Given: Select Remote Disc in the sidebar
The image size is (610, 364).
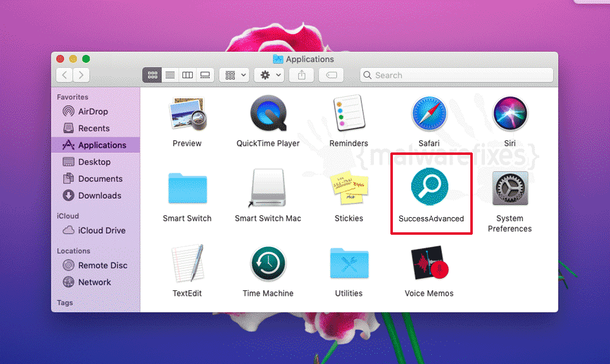Looking at the screenshot, I should [96, 266].
